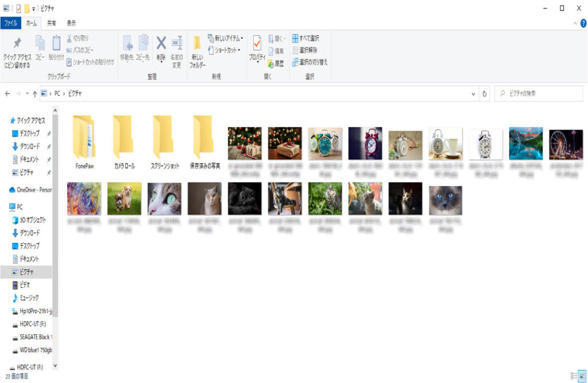
Task: Click the refresh button beside address bar
Action: (x=485, y=94)
